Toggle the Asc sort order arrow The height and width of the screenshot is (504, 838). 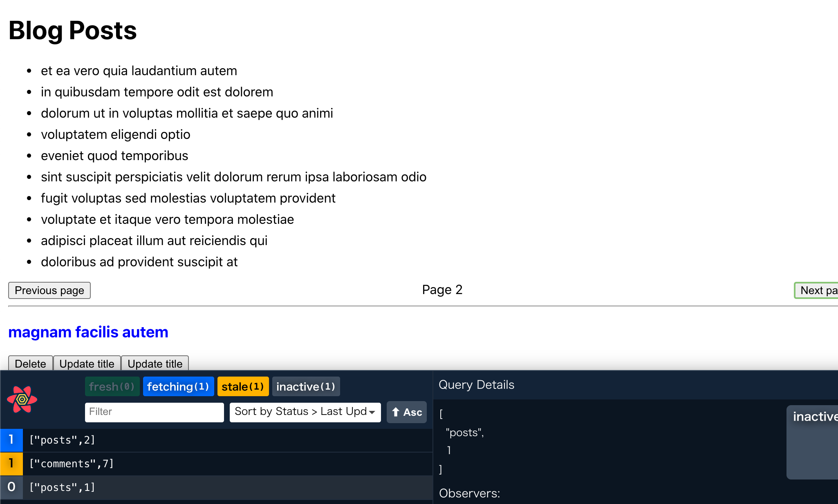click(406, 412)
